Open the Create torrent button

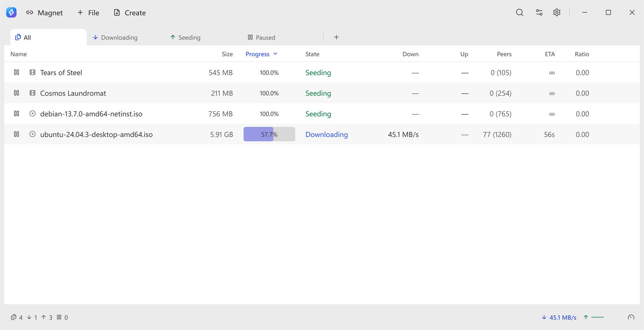point(130,12)
